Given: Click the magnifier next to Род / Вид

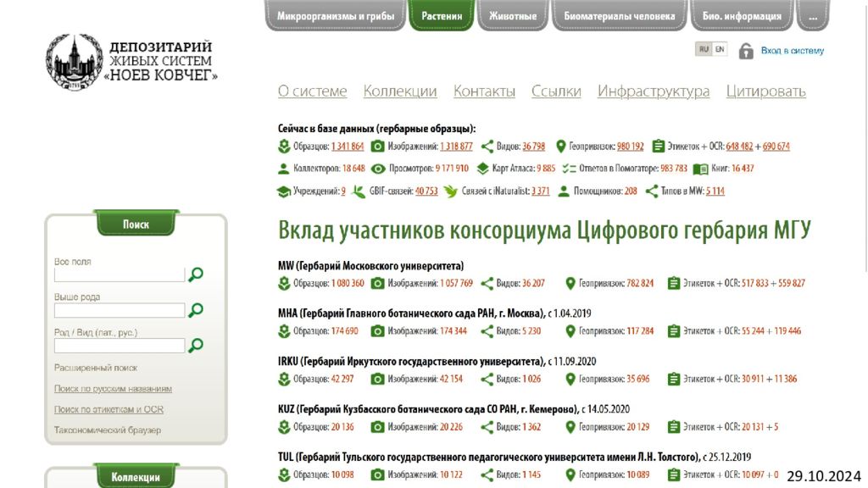Looking at the screenshot, I should (x=196, y=346).
